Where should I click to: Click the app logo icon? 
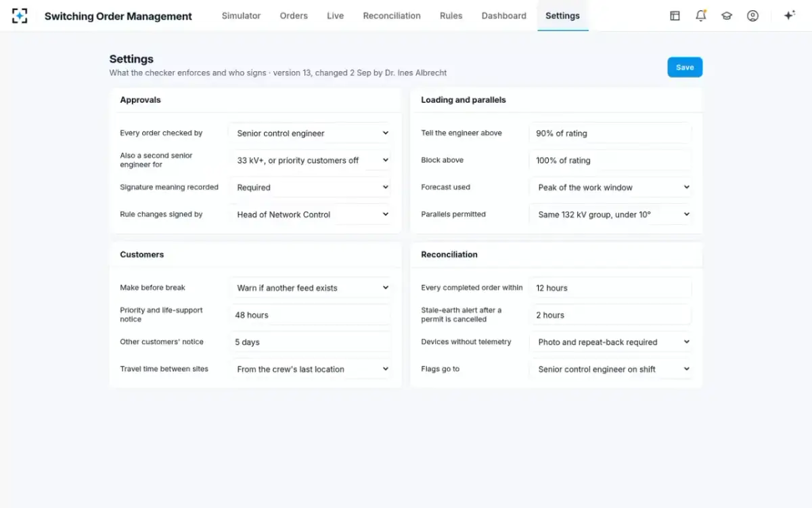click(20, 16)
